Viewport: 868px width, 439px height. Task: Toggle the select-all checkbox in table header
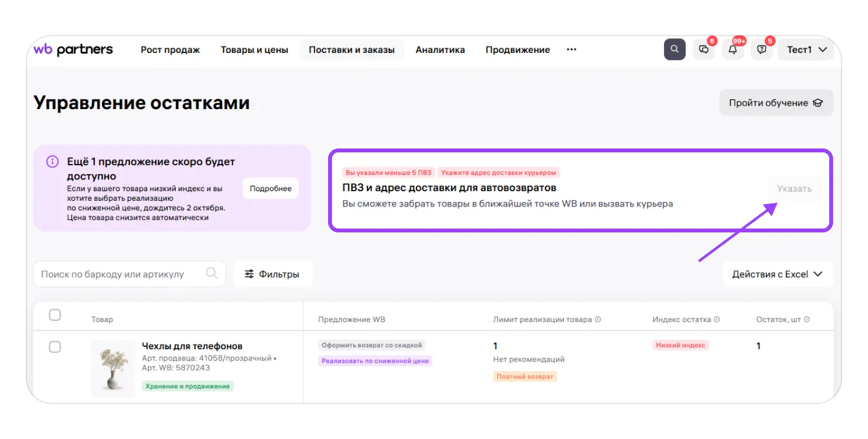coord(56,315)
